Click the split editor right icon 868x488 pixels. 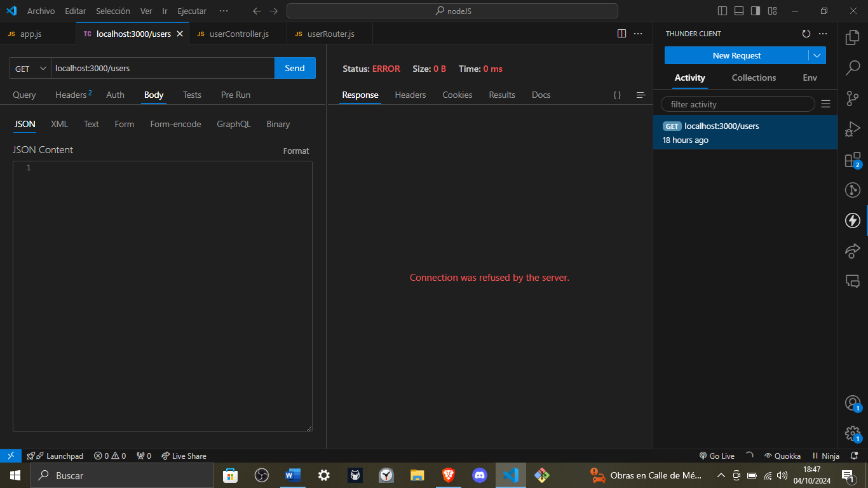pos(622,34)
